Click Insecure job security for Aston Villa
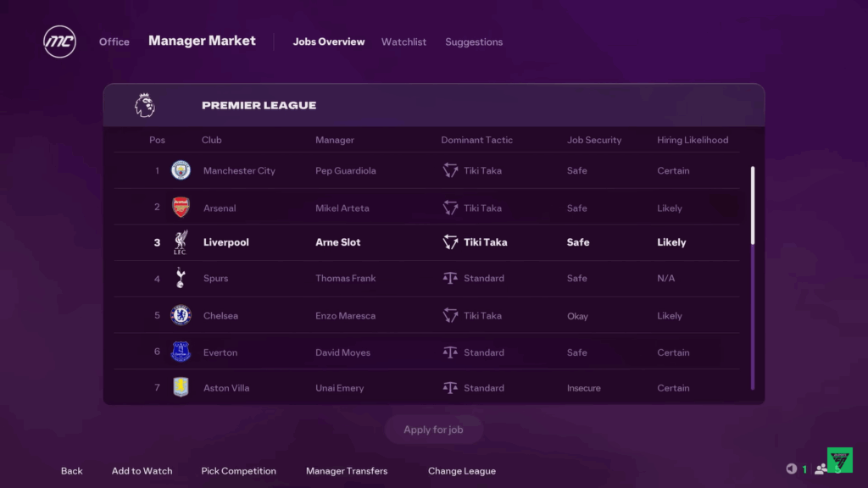This screenshot has width=868, height=488. (x=583, y=388)
